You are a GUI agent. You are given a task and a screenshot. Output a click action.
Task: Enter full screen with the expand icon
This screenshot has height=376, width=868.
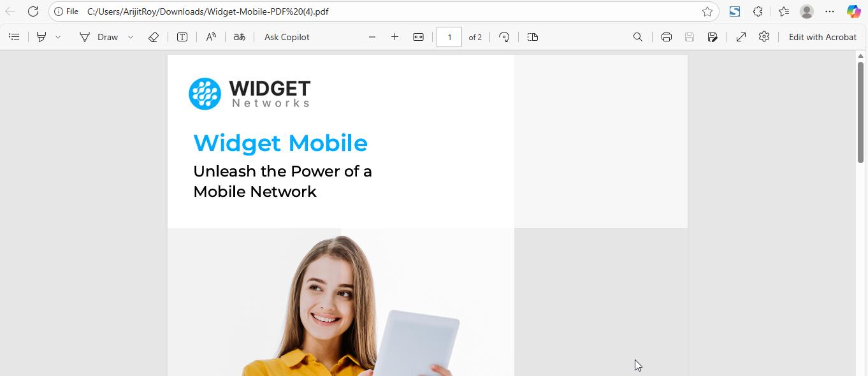click(x=741, y=37)
